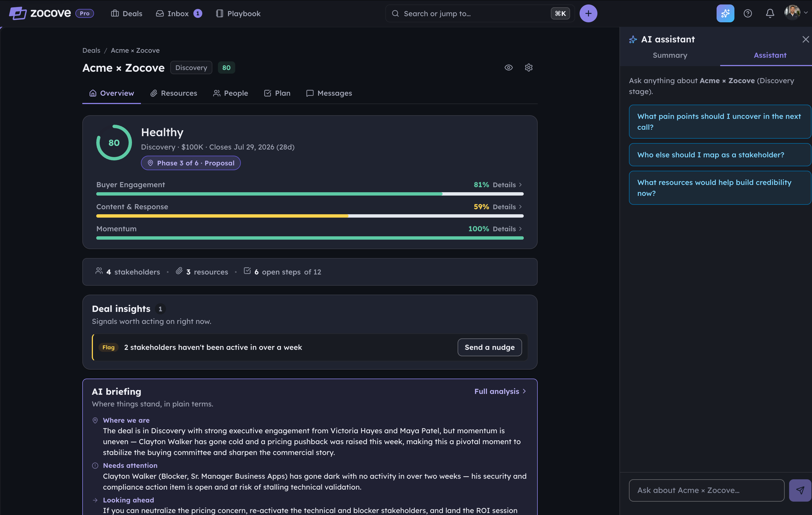This screenshot has height=515, width=812.
Task: Switch to the Messages tab
Action: tap(329, 93)
